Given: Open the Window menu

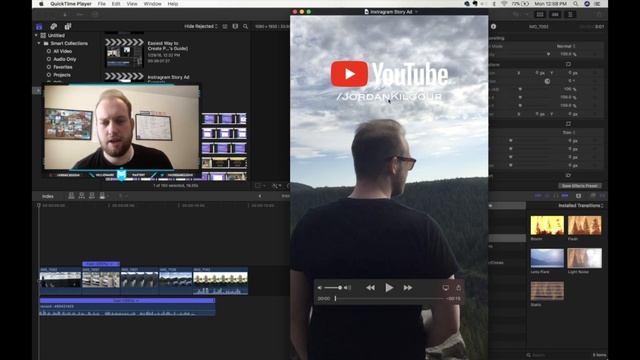Looking at the screenshot, I should click(x=152, y=4).
